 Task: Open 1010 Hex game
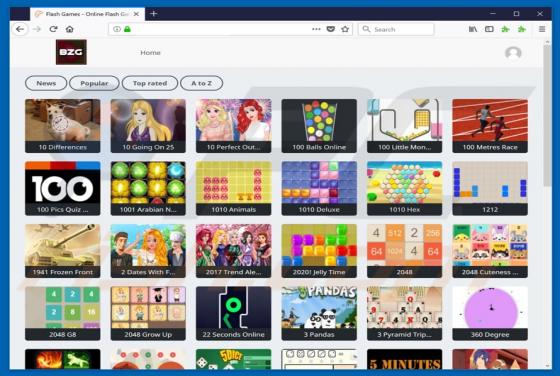click(x=404, y=188)
